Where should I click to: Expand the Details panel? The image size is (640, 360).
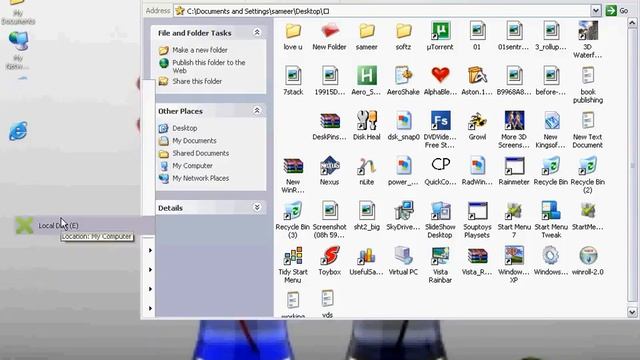coord(257,207)
